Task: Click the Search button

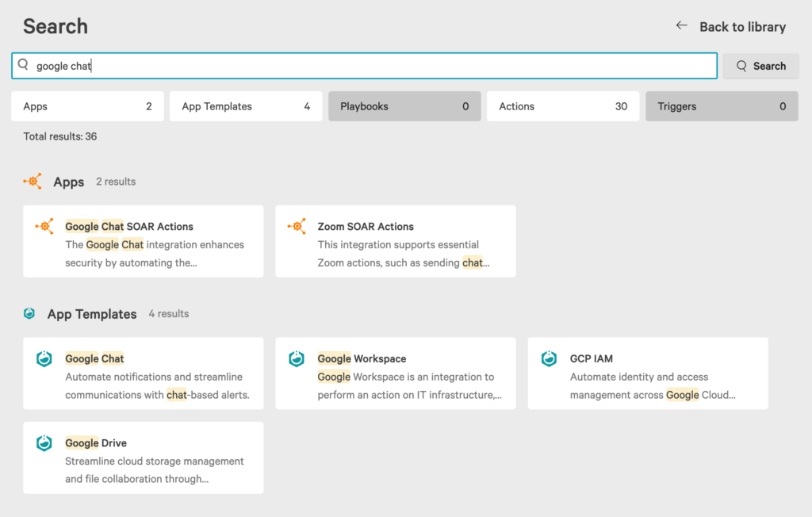Action: click(760, 66)
